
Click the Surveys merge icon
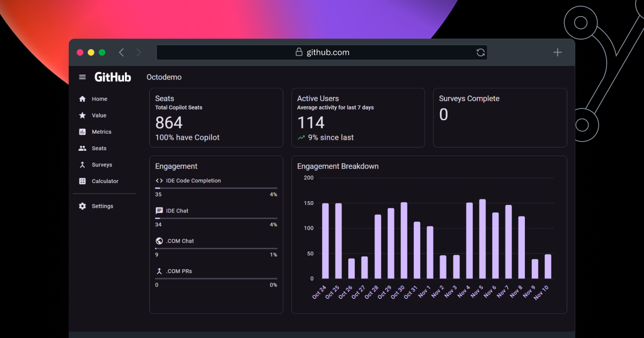[x=82, y=165]
